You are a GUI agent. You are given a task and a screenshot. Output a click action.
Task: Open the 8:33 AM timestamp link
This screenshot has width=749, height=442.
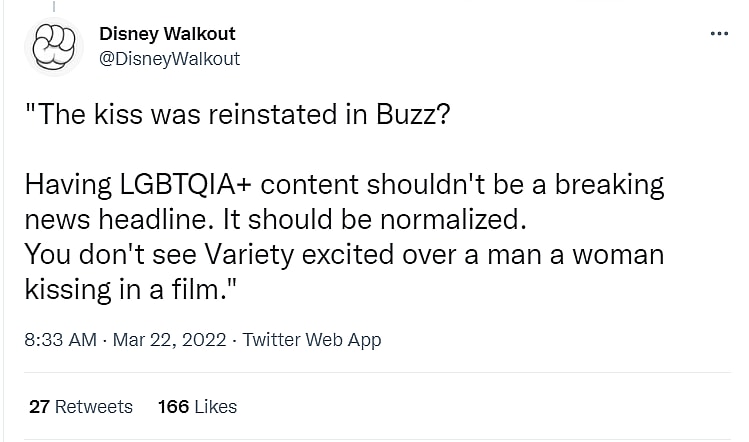coord(58,340)
